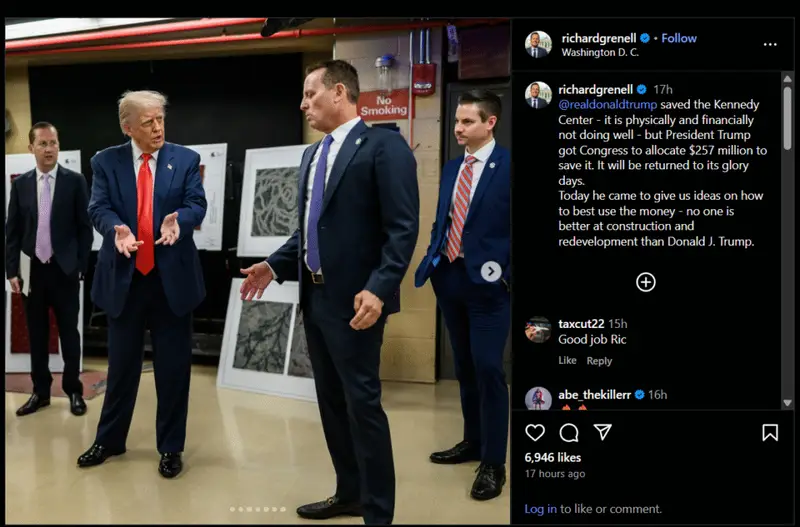Screen dimensions: 800x527
Task: Open the three-dot more options menu
Action: click(x=770, y=44)
